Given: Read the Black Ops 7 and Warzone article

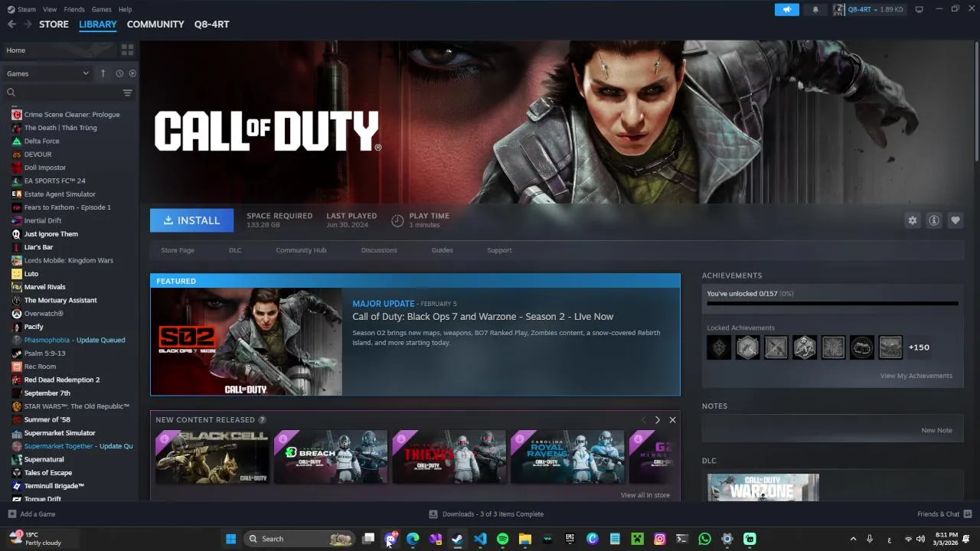Looking at the screenshot, I should 483,317.
